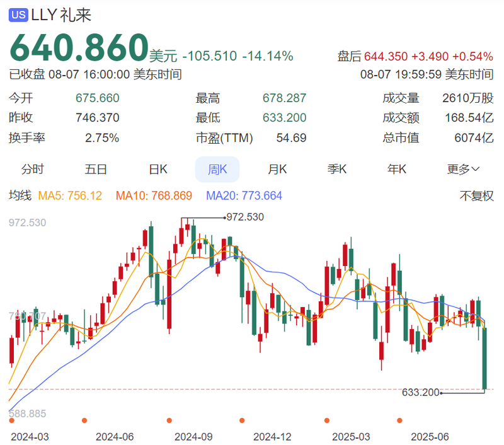Select the 周K weekly chart tab
Image resolution: width=504 pixels, height=445 pixels.
[x=217, y=169]
